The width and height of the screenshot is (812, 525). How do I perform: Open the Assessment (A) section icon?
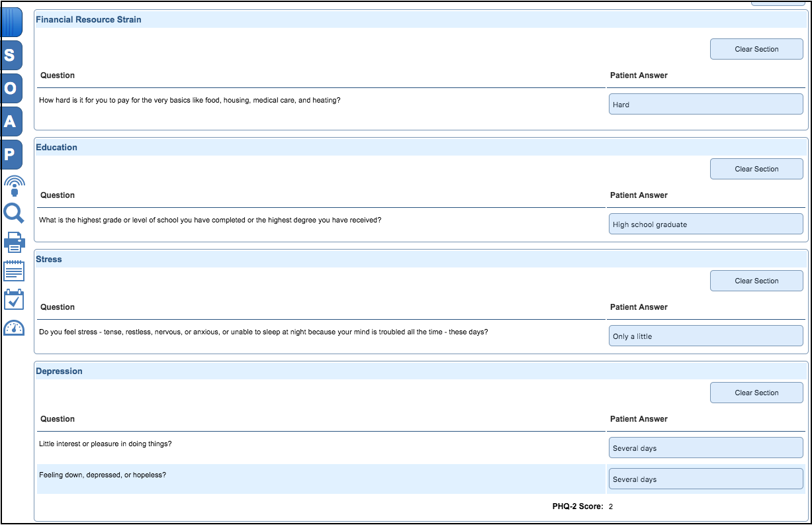pyautogui.click(x=13, y=121)
